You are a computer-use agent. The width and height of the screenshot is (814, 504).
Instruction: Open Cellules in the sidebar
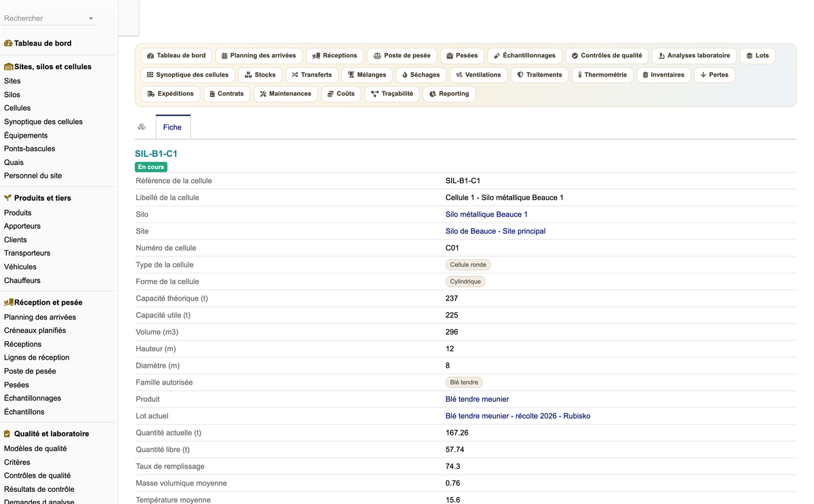(18, 108)
